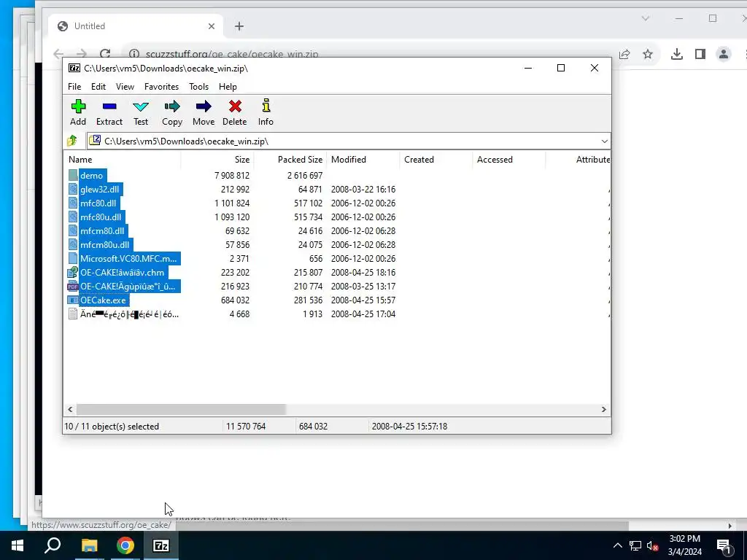Click the Add toolbar icon in 7-Zip
The image size is (747, 560).
[x=78, y=106]
